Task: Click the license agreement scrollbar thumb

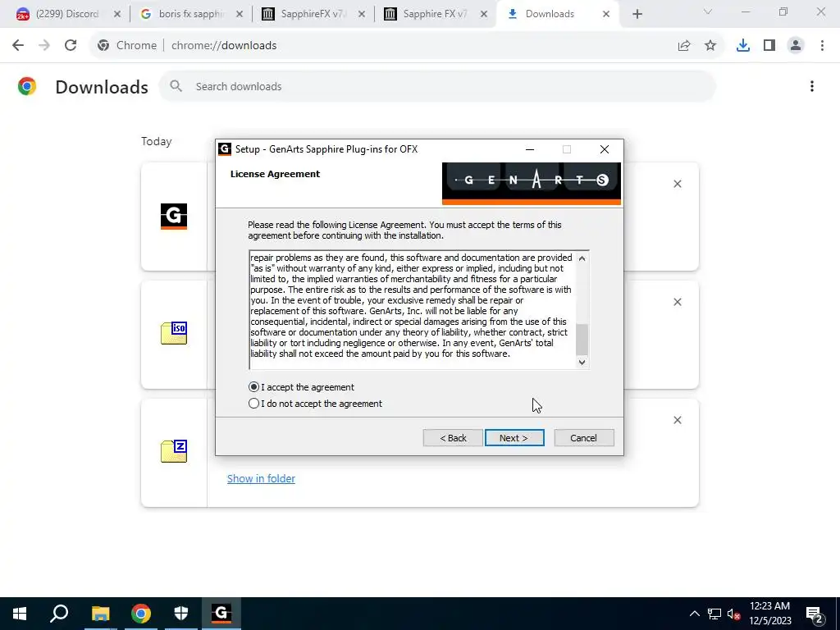Action: click(582, 340)
